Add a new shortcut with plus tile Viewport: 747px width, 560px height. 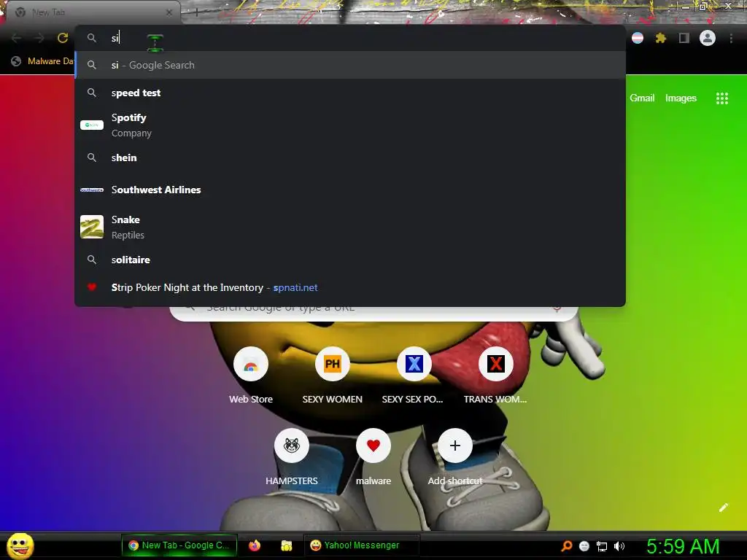coord(455,446)
